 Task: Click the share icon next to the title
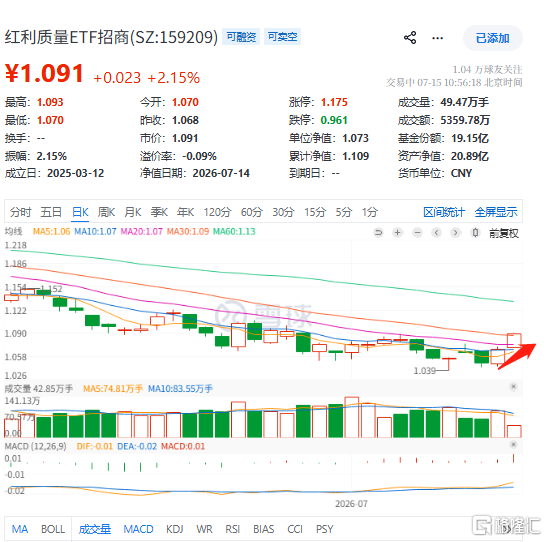pos(410,38)
